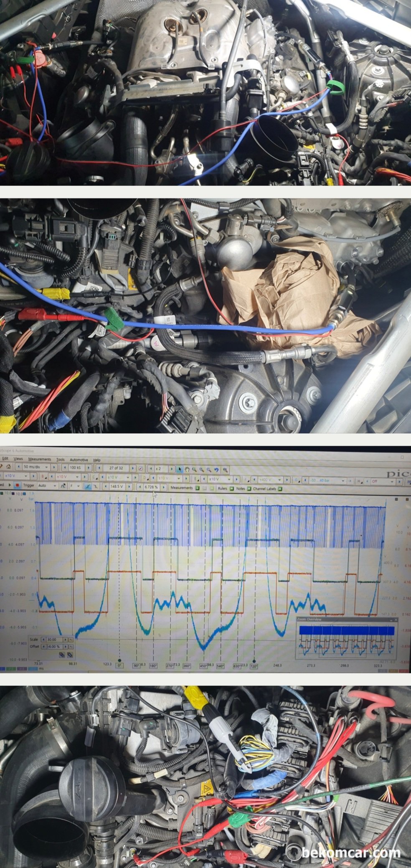Toggle the Channel Labels button
Image resolution: width=411 pixels, height=868 pixels.
point(280,488)
